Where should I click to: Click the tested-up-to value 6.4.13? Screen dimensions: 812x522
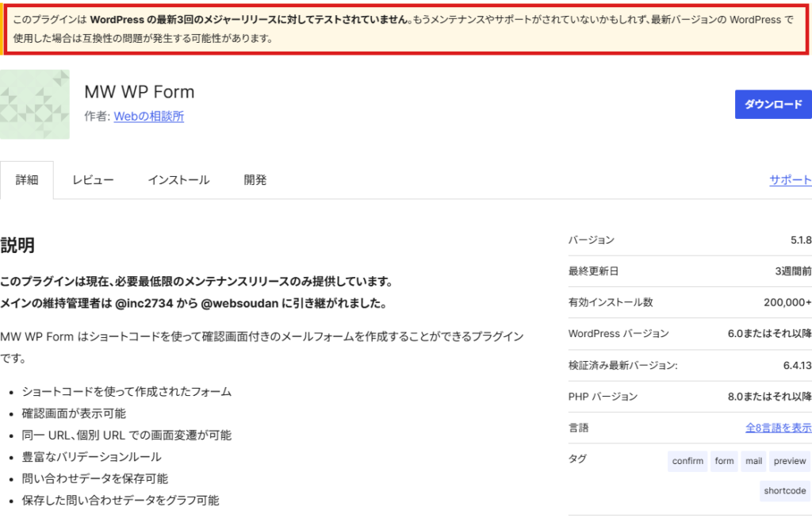click(x=798, y=366)
